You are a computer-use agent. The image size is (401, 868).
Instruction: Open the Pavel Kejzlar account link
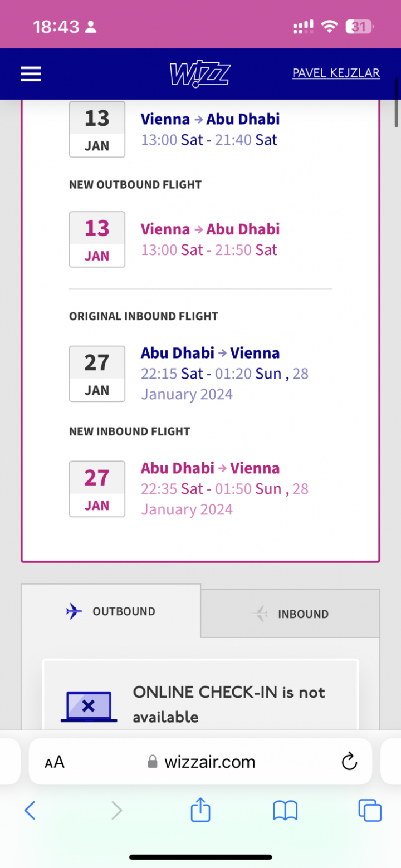point(336,73)
